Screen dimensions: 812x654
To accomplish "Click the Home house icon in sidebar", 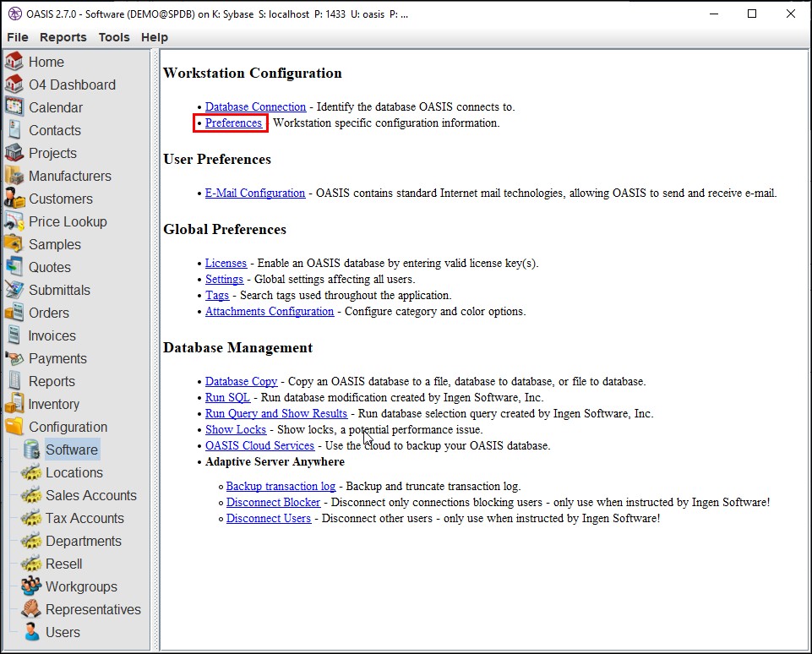I will (x=14, y=62).
